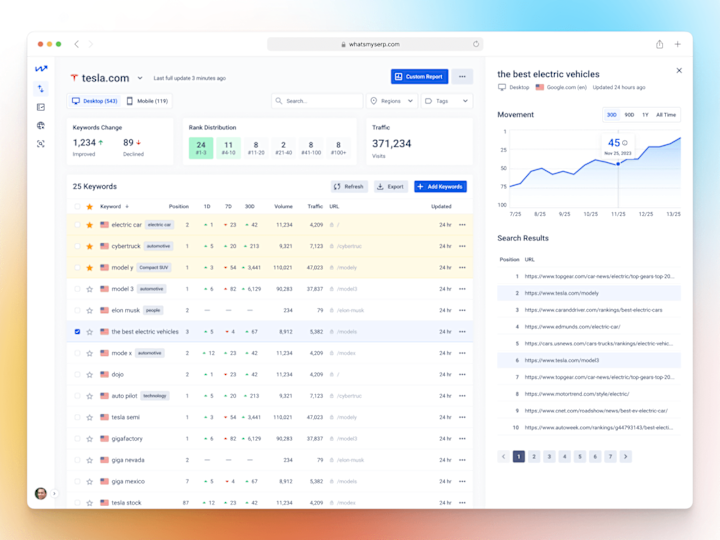The height and width of the screenshot is (540, 720).
Task: Unstar the electric car keyword
Action: [90, 225]
